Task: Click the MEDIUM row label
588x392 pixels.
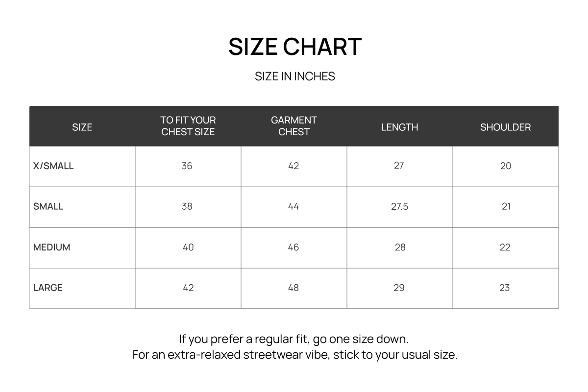Action: [x=51, y=247]
